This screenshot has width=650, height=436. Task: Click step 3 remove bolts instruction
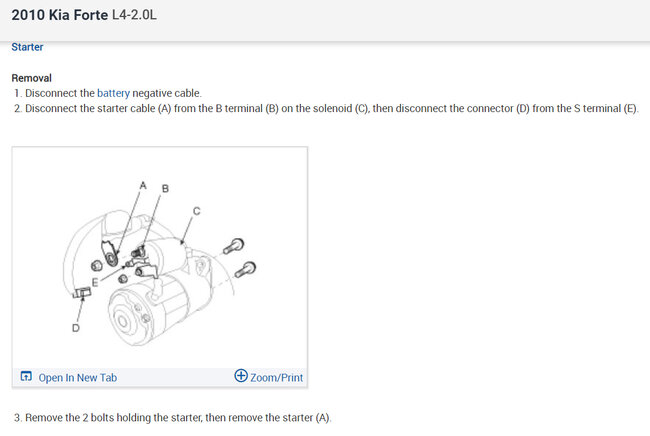click(x=172, y=417)
